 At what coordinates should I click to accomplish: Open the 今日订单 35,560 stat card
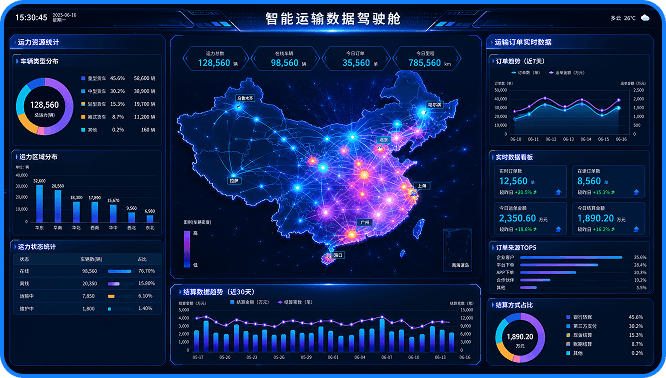tap(356, 59)
